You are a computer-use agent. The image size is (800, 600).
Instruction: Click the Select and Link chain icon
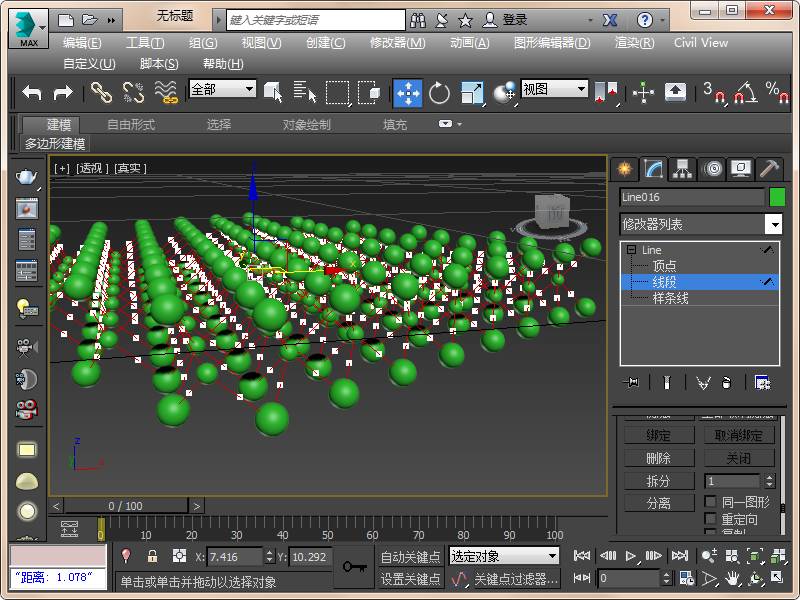101,92
